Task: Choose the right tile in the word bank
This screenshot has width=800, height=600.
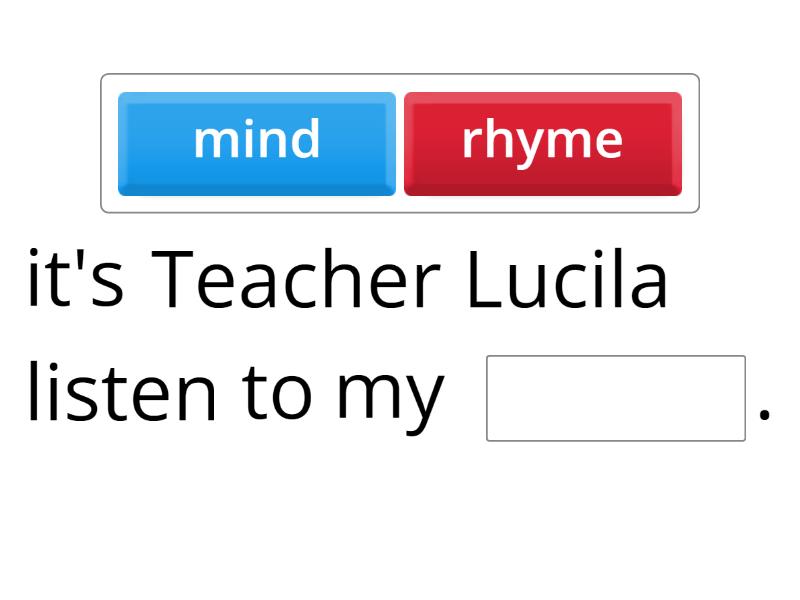Action: pos(542,143)
